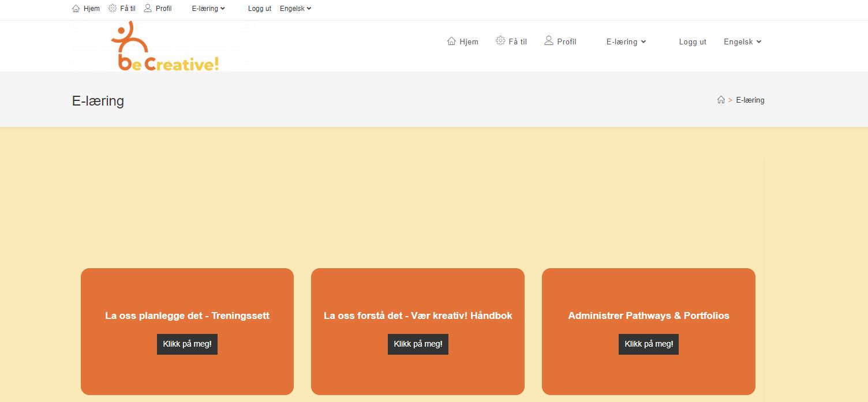The width and height of the screenshot is (868, 402).
Task: Click Logg ut in the main navigation
Action: coord(693,42)
